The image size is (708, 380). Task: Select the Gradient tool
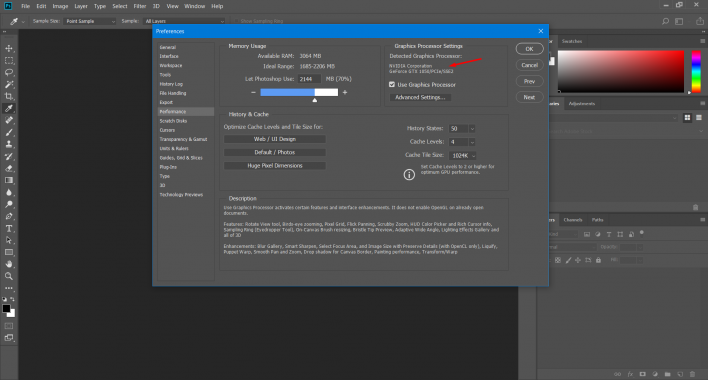[9, 180]
